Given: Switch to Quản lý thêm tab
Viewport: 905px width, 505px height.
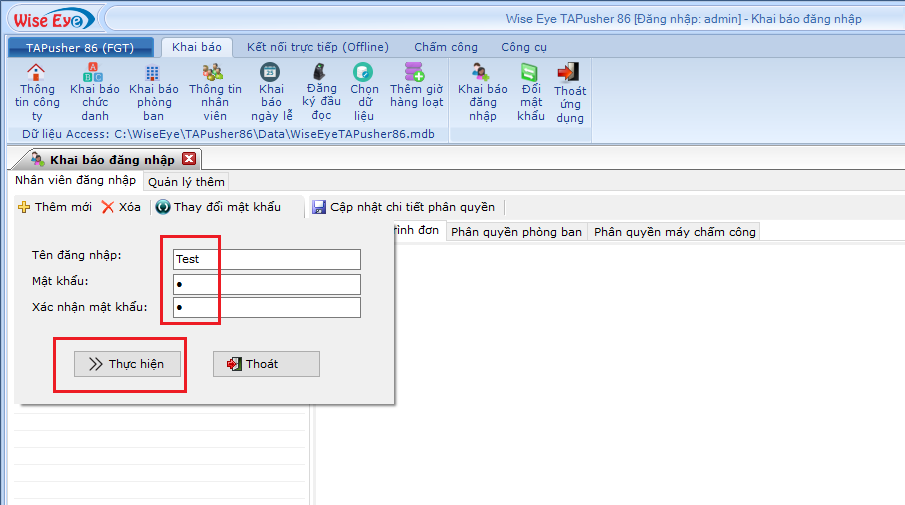Looking at the screenshot, I should [187, 181].
